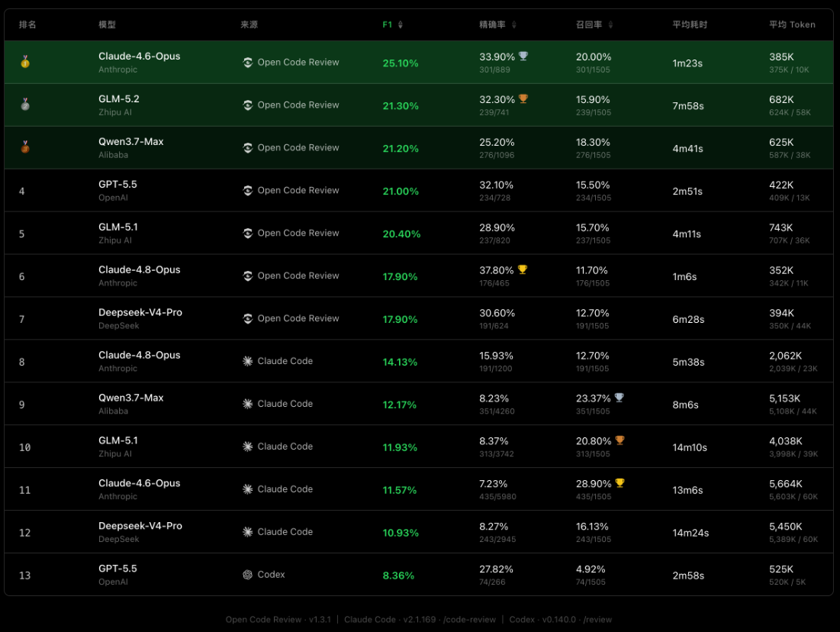Click gold trophy beside 37.80% precision
The height and width of the screenshot is (632, 840).
[x=523, y=269]
